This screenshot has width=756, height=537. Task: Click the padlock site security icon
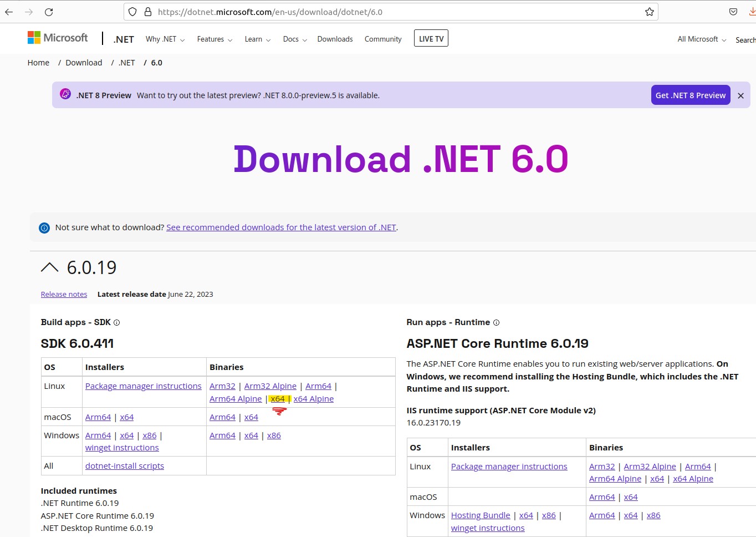(147, 12)
